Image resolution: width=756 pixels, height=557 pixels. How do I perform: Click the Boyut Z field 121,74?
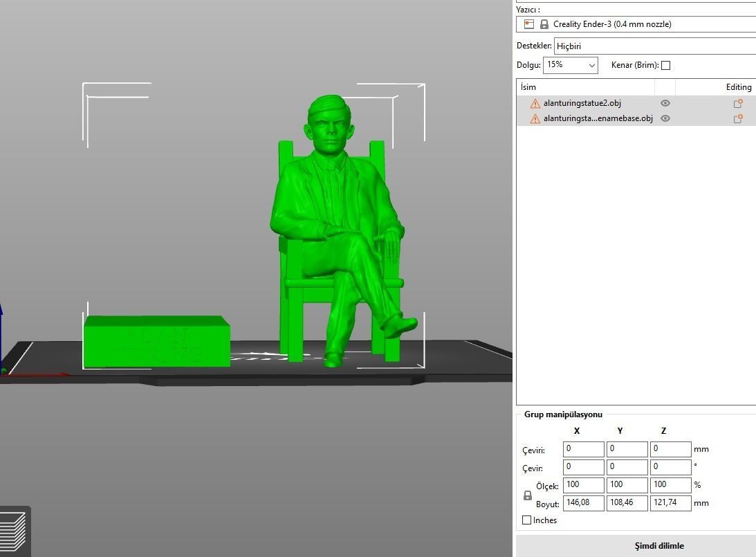pyautogui.click(x=671, y=502)
